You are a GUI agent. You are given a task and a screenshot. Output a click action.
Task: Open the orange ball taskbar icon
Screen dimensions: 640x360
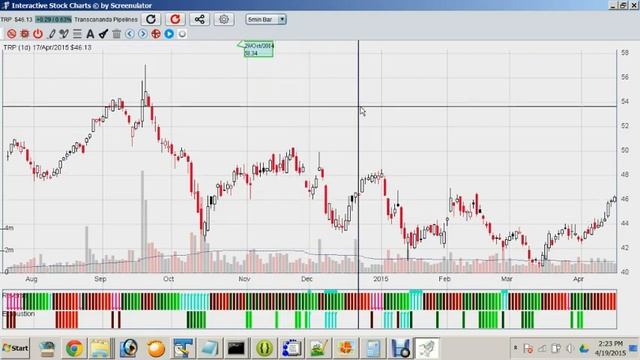[156, 349]
